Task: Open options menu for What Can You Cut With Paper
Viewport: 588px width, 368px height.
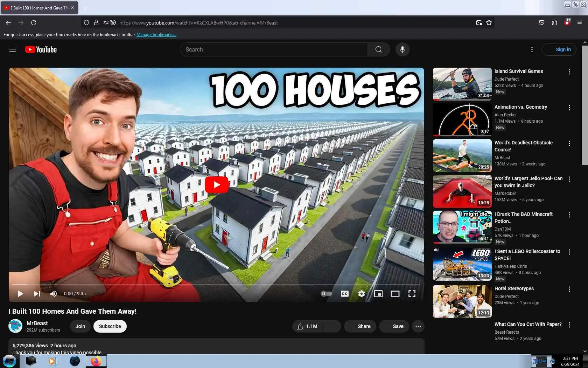Action: (x=569, y=325)
